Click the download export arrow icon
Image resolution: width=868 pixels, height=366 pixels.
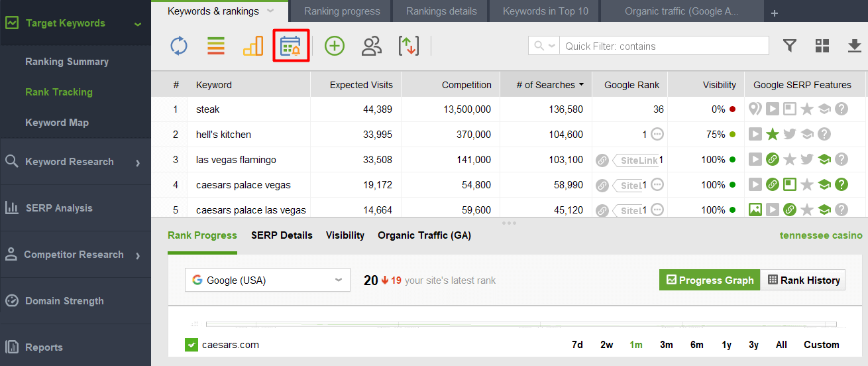coord(855,46)
